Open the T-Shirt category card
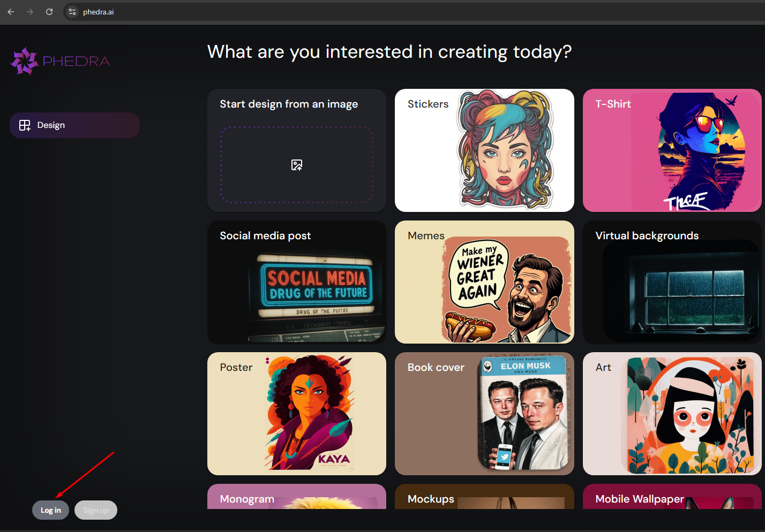The image size is (765, 532). point(672,150)
